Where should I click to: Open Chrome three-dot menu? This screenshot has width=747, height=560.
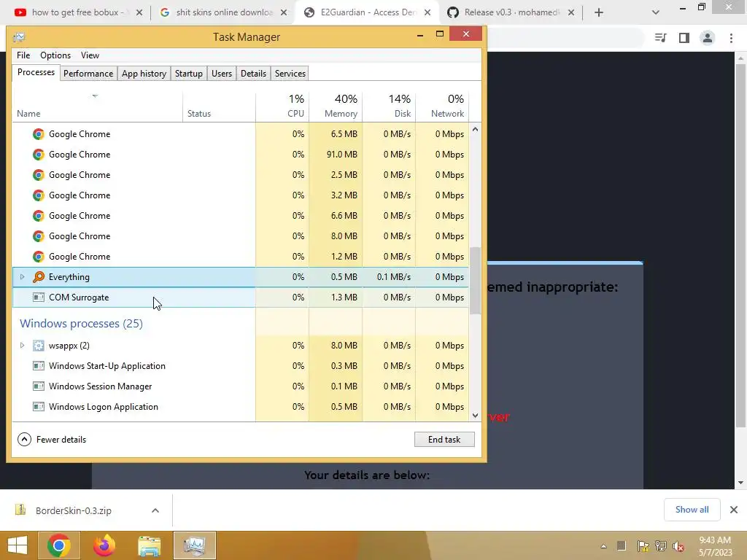click(731, 38)
